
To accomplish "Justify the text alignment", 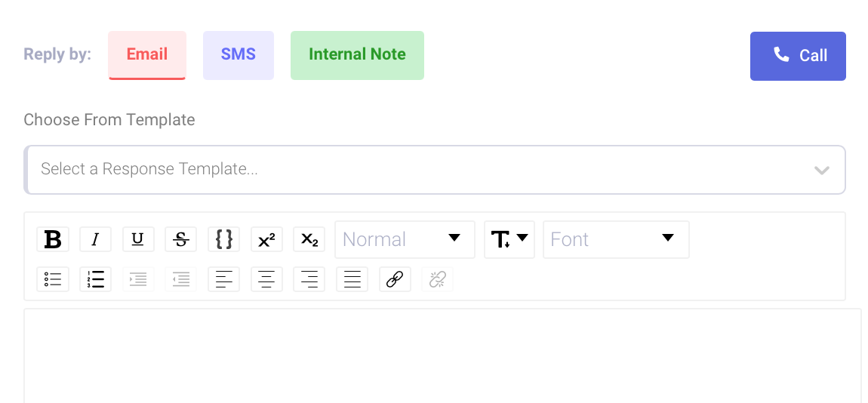I will [352, 279].
